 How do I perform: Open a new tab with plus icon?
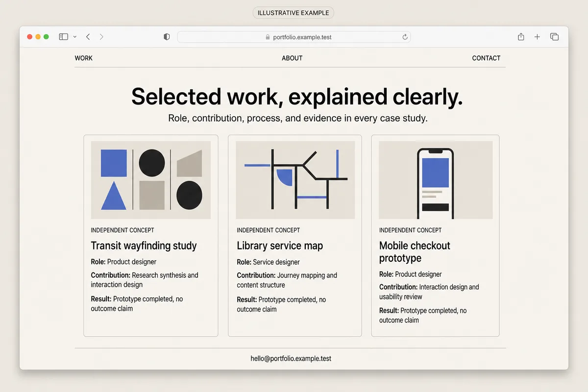coord(537,37)
